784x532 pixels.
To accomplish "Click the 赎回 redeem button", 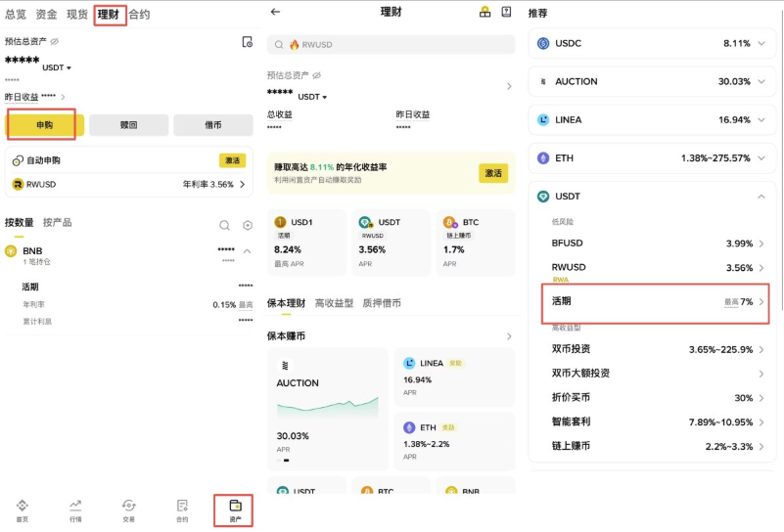I will coord(128,125).
